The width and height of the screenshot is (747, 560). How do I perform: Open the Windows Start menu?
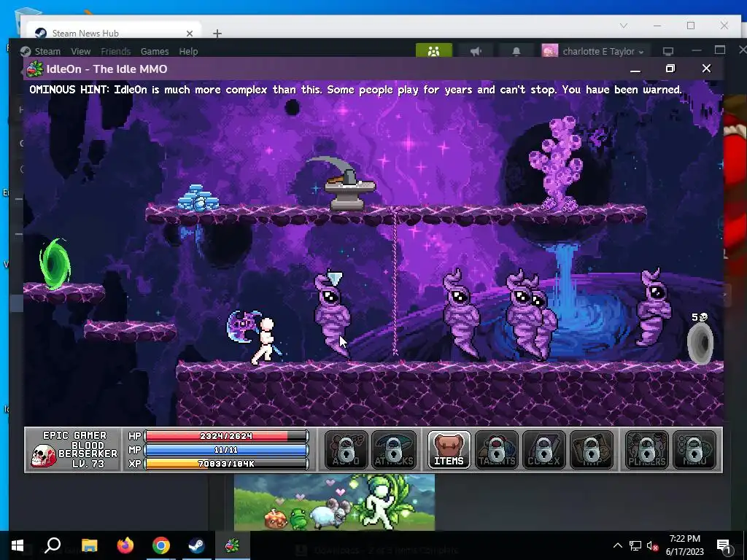[x=18, y=545]
